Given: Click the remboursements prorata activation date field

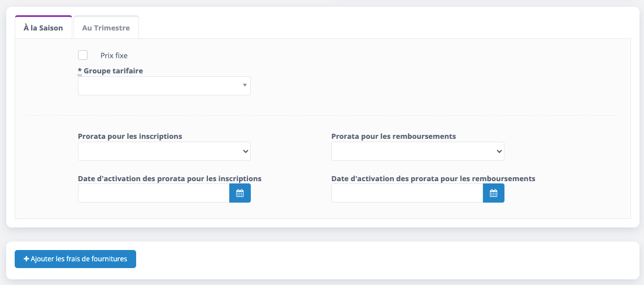Looking at the screenshot, I should click(407, 193).
